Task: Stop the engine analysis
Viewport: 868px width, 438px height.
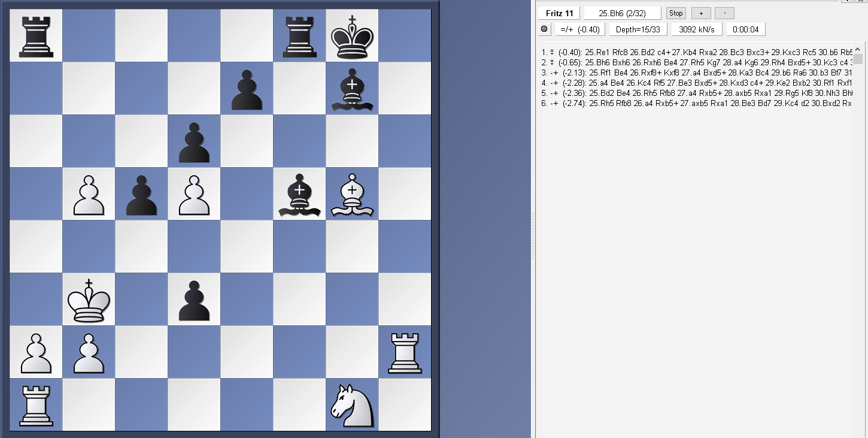Action: point(676,13)
